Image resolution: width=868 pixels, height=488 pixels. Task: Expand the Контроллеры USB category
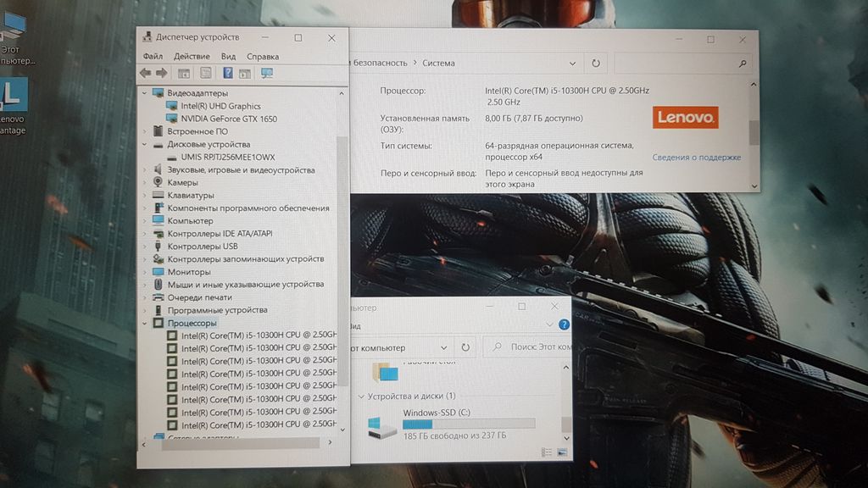coord(144,247)
